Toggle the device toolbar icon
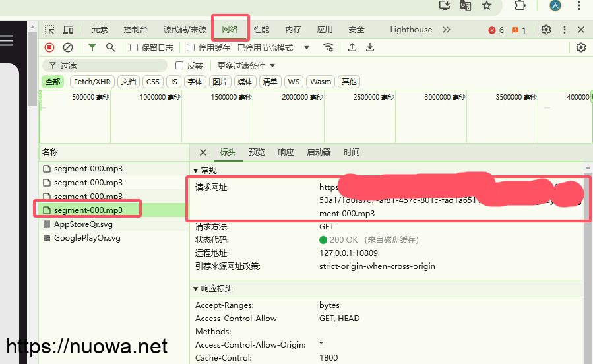This screenshot has height=364, width=593. click(68, 30)
